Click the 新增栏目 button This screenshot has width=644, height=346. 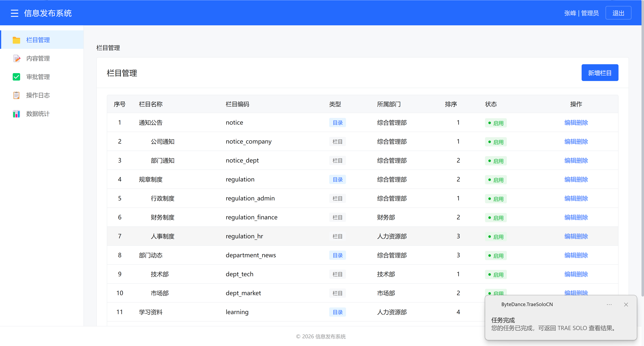pos(600,73)
